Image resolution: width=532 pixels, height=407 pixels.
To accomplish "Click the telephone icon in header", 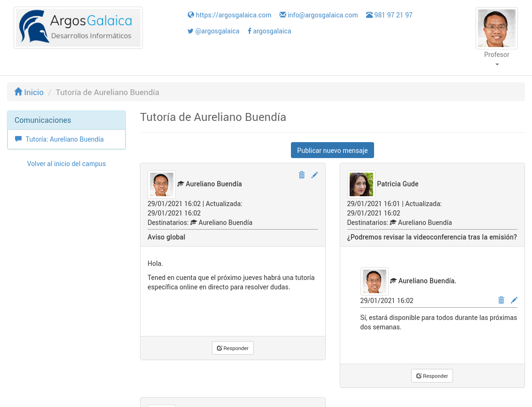I will coord(369,15).
